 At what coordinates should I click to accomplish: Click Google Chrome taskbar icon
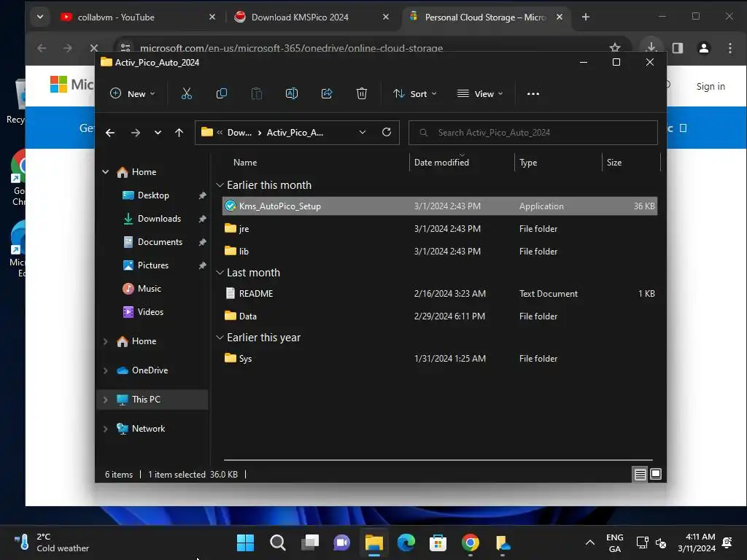pos(471,542)
